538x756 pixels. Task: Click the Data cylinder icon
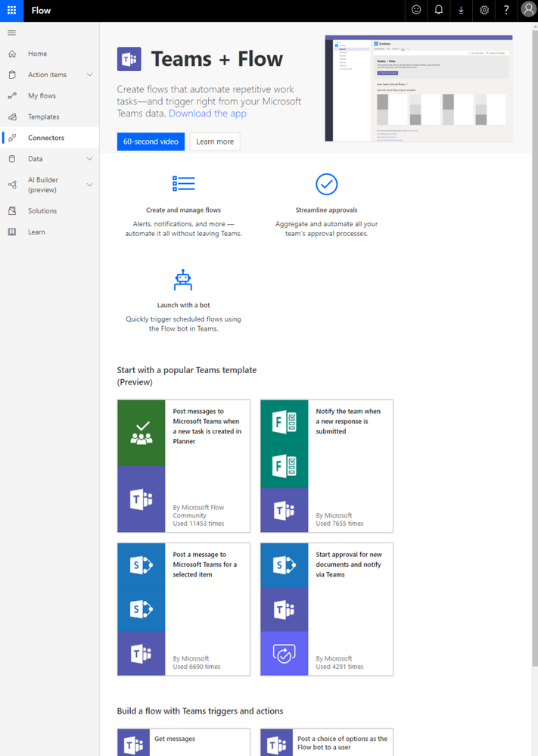(12, 159)
